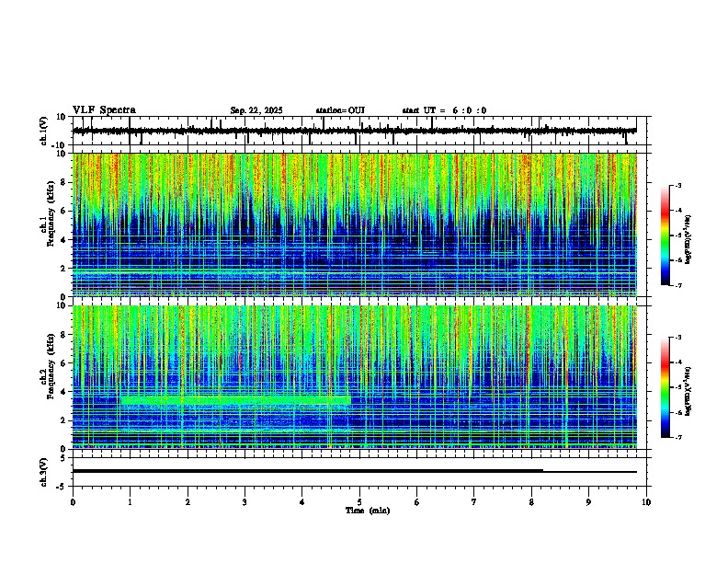The width and height of the screenshot is (728, 563).
Task: Click the "ch.3(V)" axis label
Action: [x=44, y=473]
